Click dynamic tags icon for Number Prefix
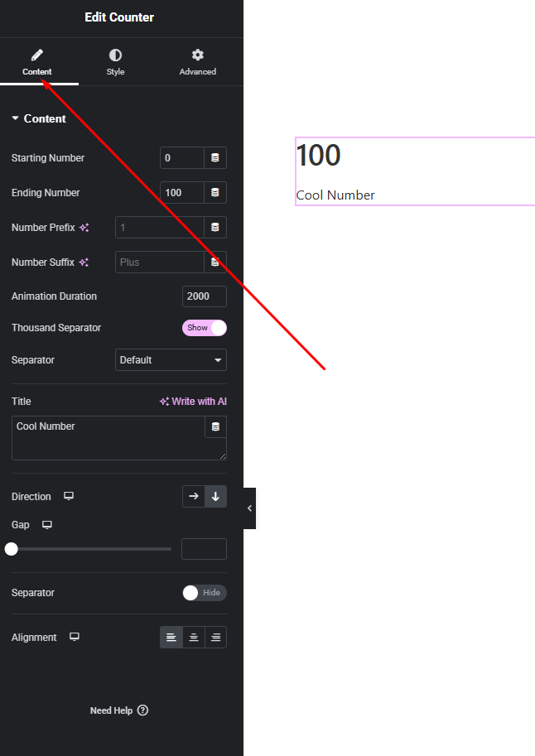This screenshot has height=756, width=535. 215,228
